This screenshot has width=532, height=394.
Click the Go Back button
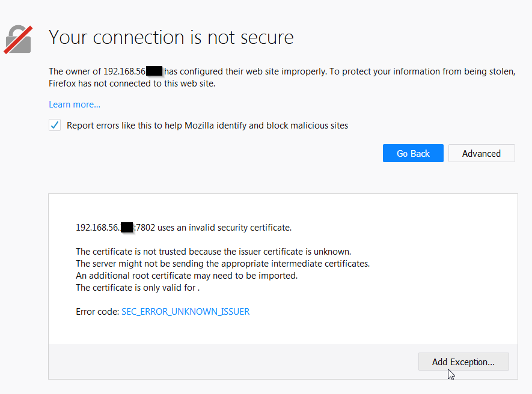[x=413, y=153]
